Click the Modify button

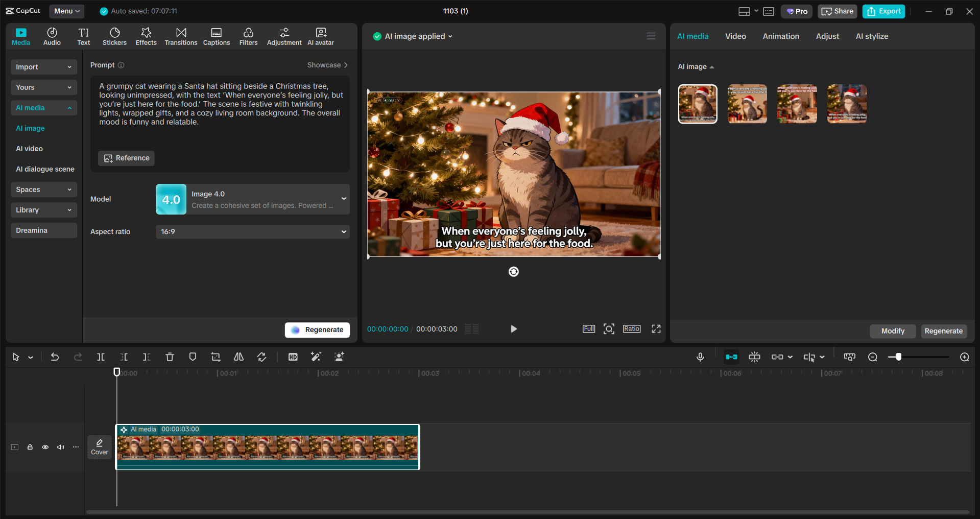coord(892,331)
